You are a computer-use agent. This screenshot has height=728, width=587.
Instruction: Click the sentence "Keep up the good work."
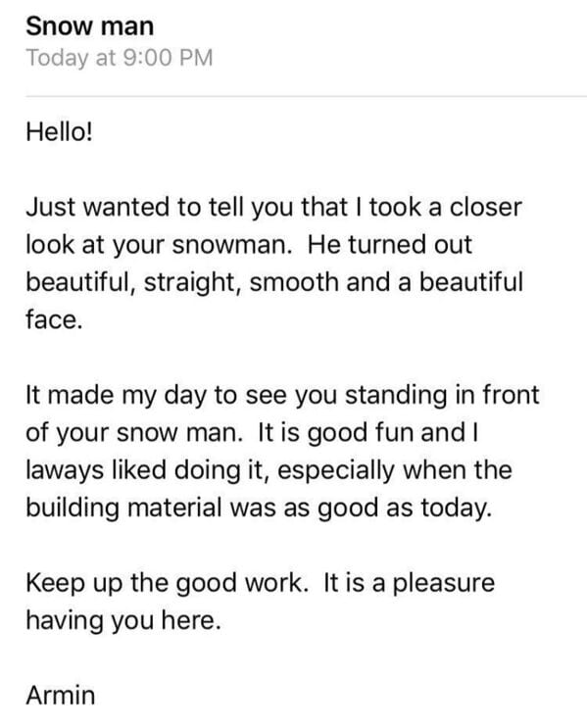tap(168, 583)
